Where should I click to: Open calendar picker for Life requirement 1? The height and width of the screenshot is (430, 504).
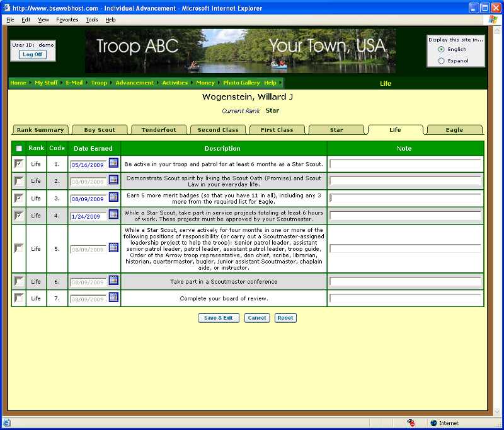point(113,163)
